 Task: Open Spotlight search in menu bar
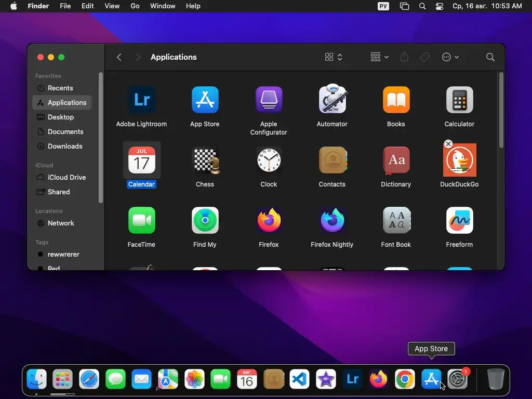(x=422, y=6)
